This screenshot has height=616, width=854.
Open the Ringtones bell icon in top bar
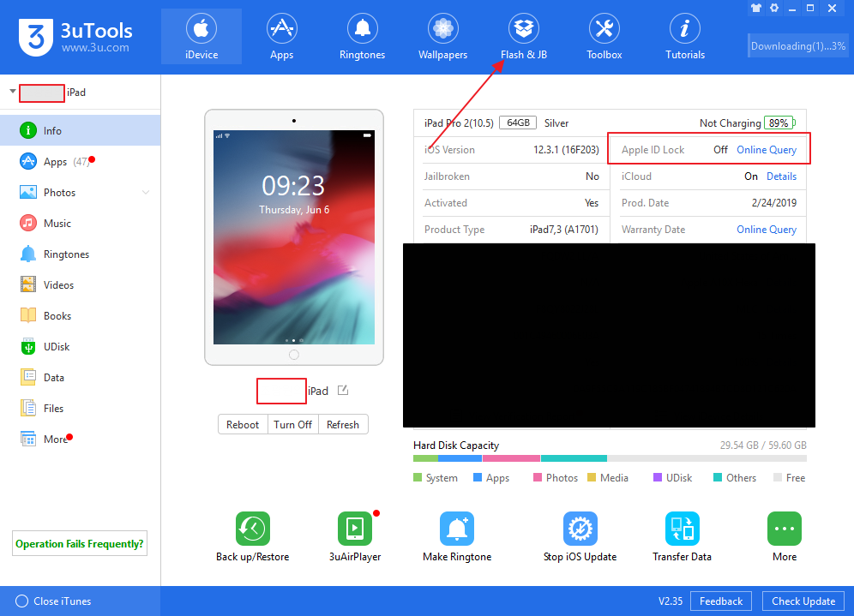[362, 28]
